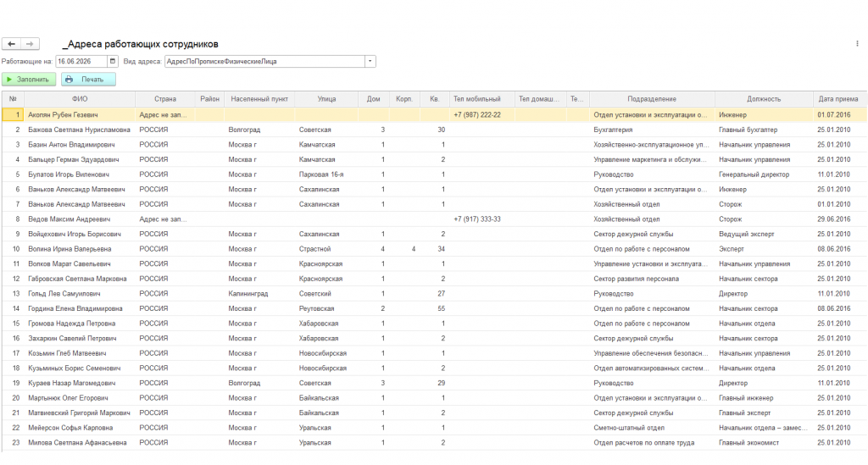This screenshot has height=465, width=868.
Task: Click Бухгалтерия department cell
Action: coord(652,130)
